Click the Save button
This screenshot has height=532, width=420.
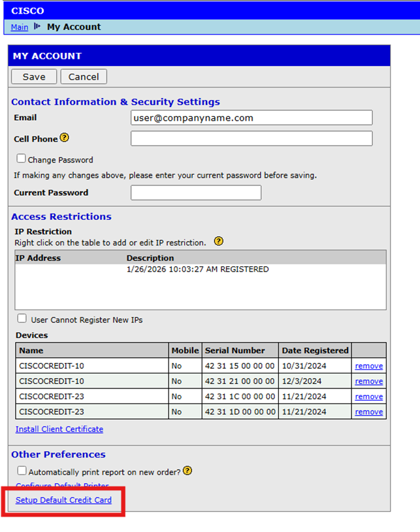point(34,76)
